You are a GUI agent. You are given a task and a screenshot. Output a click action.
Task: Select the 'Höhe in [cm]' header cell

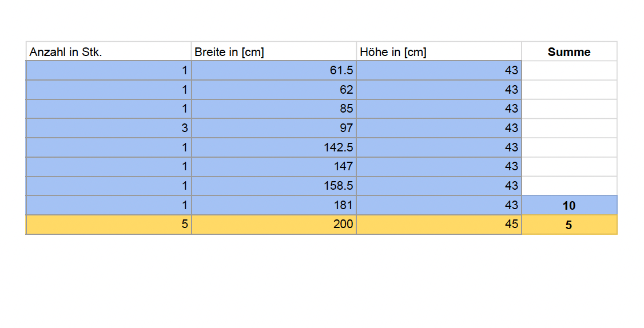(x=439, y=51)
